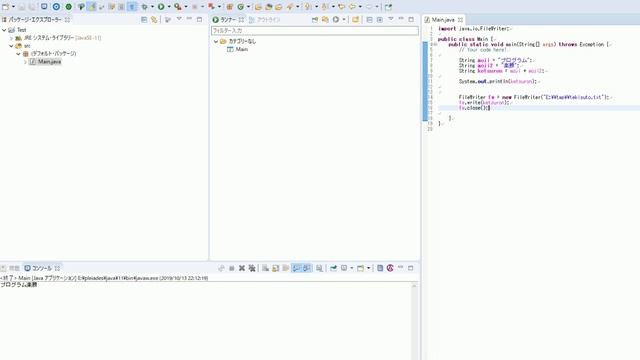Open the Back history dropdown arrow
Viewport: 640px width, 360px height.
360,7
